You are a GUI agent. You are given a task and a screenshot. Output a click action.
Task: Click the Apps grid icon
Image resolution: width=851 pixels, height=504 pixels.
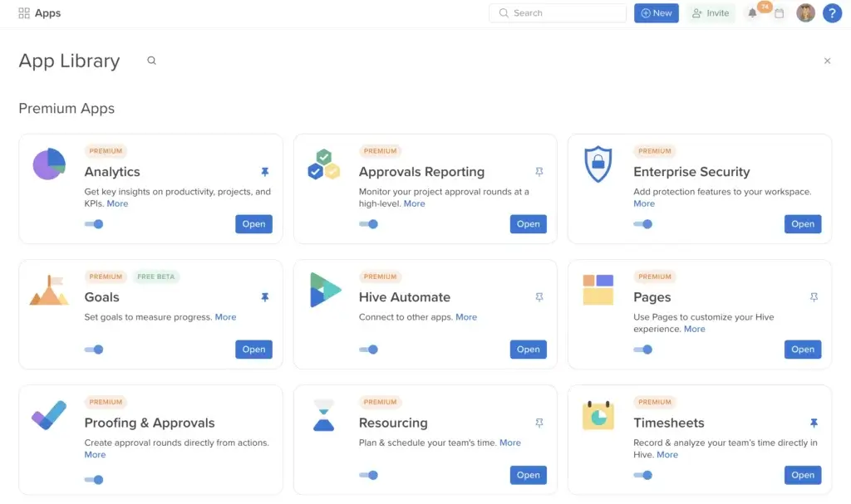click(x=24, y=13)
